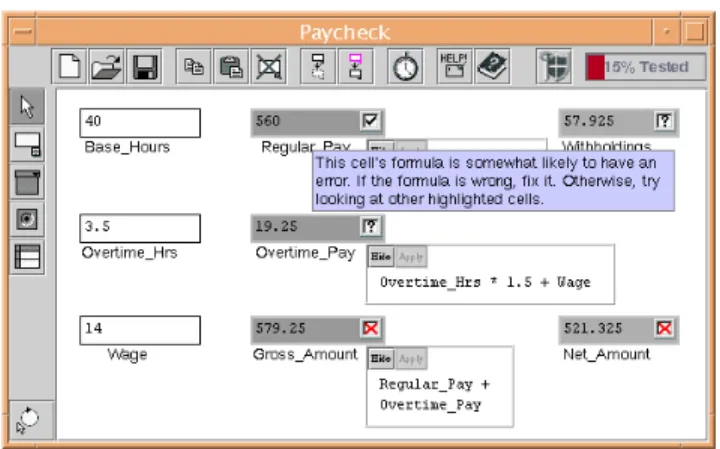720x449 pixels.
Task: Click the magenta cell-arrow toolbar icon
Action: coord(355,67)
